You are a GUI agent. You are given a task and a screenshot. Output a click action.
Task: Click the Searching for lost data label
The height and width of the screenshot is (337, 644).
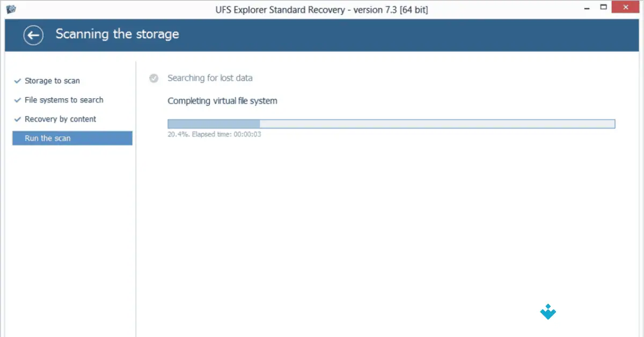pyautogui.click(x=210, y=78)
